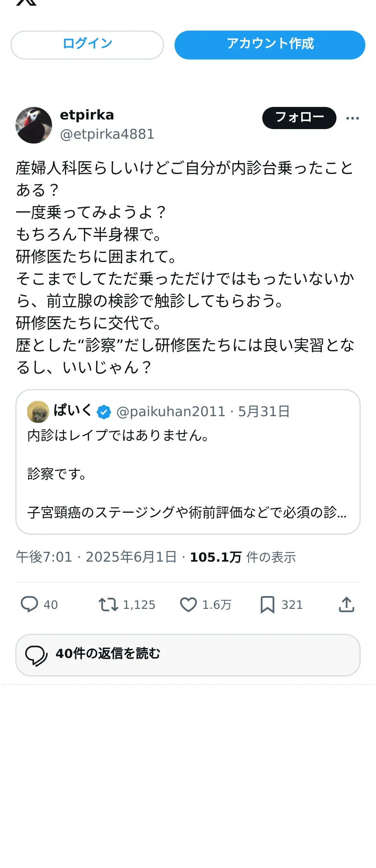The height and width of the screenshot is (868, 376).
Task: Open the three-dot more options menu
Action: point(353,118)
